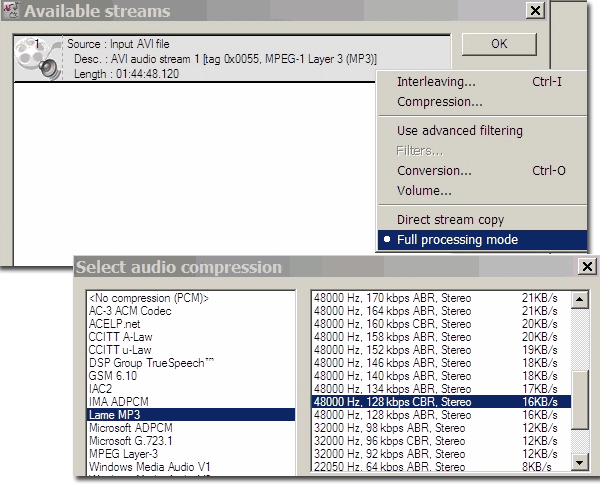The image size is (600, 484).
Task: Select IMA ADPCM codec
Action: click(191, 402)
